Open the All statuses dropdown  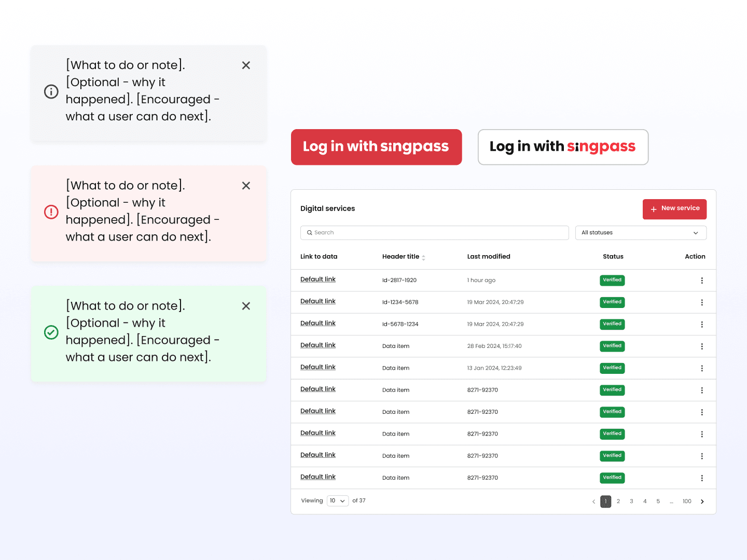coord(641,232)
